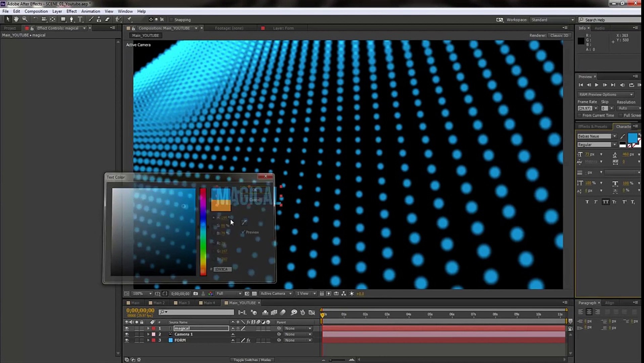
Task: Open the File menu
Action: point(5,11)
